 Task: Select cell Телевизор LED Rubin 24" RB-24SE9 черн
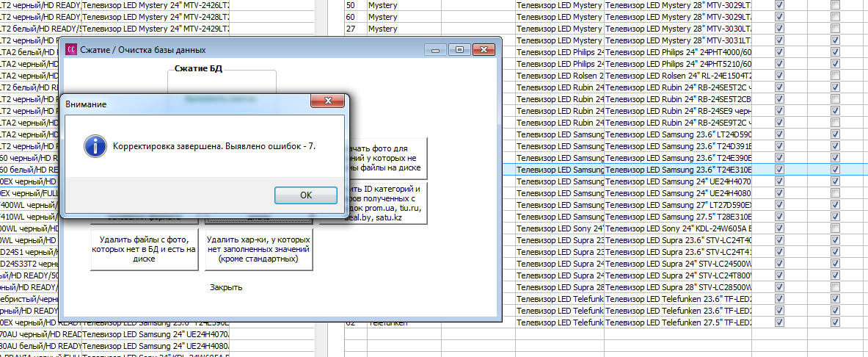point(678,111)
